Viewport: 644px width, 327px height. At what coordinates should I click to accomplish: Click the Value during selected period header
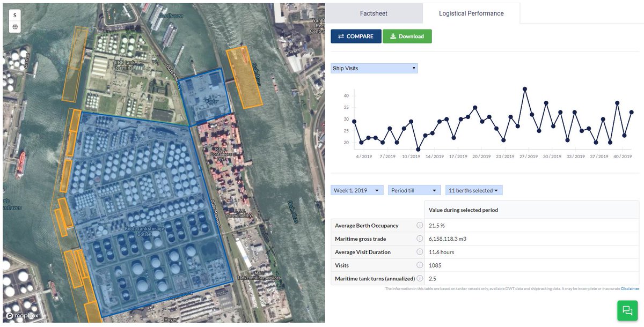point(463,210)
